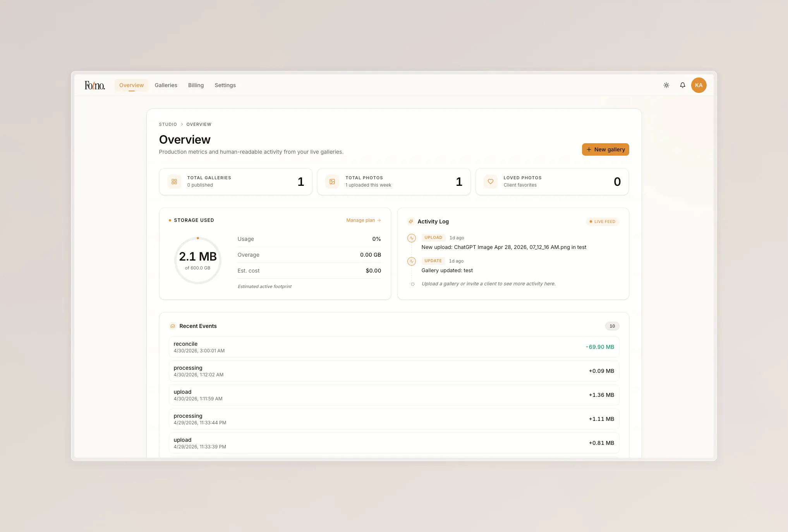The image size is (788, 532).
Task: Click the Recent Events inbox icon
Action: pyautogui.click(x=173, y=326)
